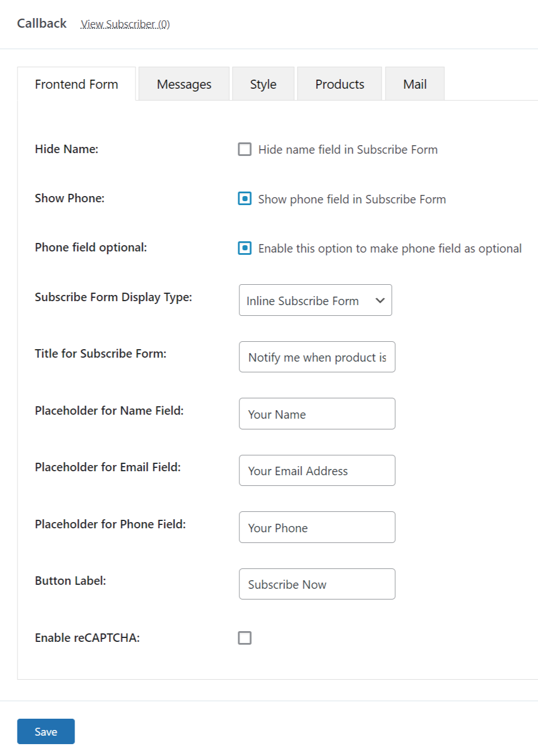
Task: Open the Subscribe Form Display Type dropdown
Action: pyautogui.click(x=315, y=301)
